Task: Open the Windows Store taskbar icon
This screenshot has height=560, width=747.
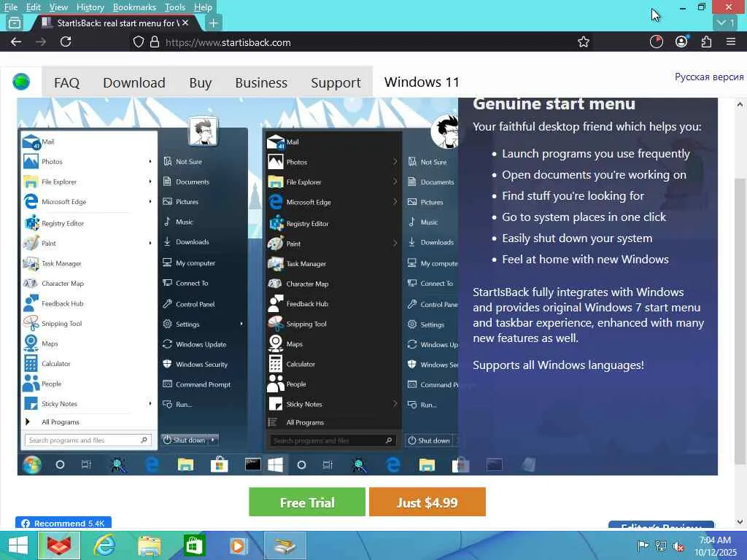Action: (194, 545)
